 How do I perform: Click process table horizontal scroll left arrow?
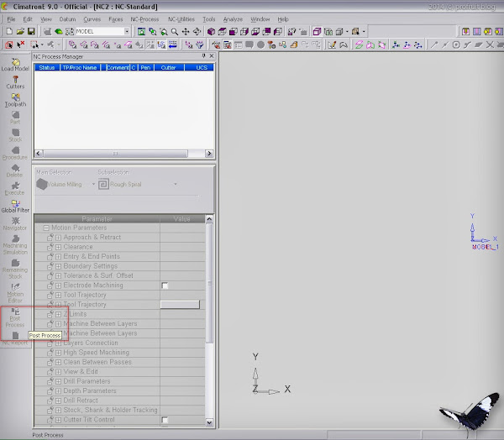click(39, 154)
